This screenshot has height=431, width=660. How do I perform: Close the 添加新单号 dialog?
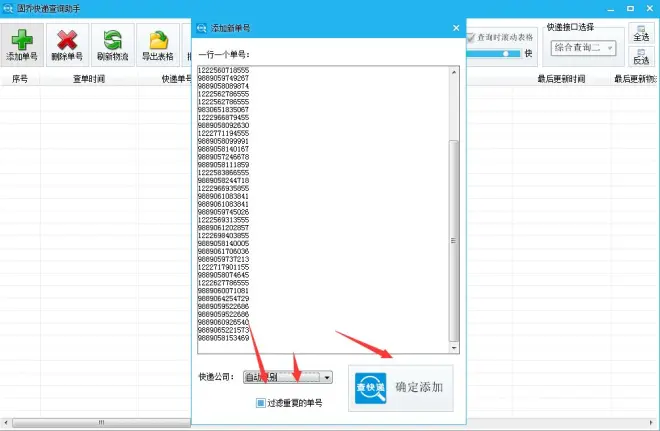[456, 28]
